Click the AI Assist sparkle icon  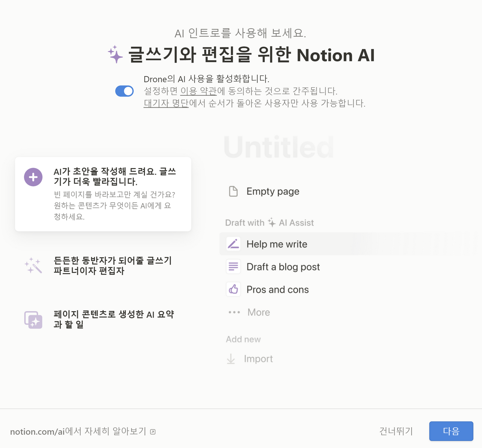click(x=272, y=222)
